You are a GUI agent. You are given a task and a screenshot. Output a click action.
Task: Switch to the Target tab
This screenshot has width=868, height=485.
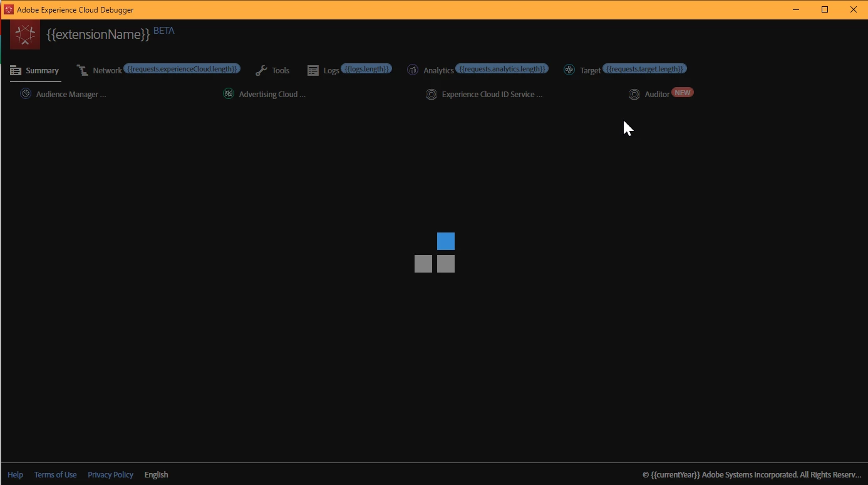tap(590, 71)
